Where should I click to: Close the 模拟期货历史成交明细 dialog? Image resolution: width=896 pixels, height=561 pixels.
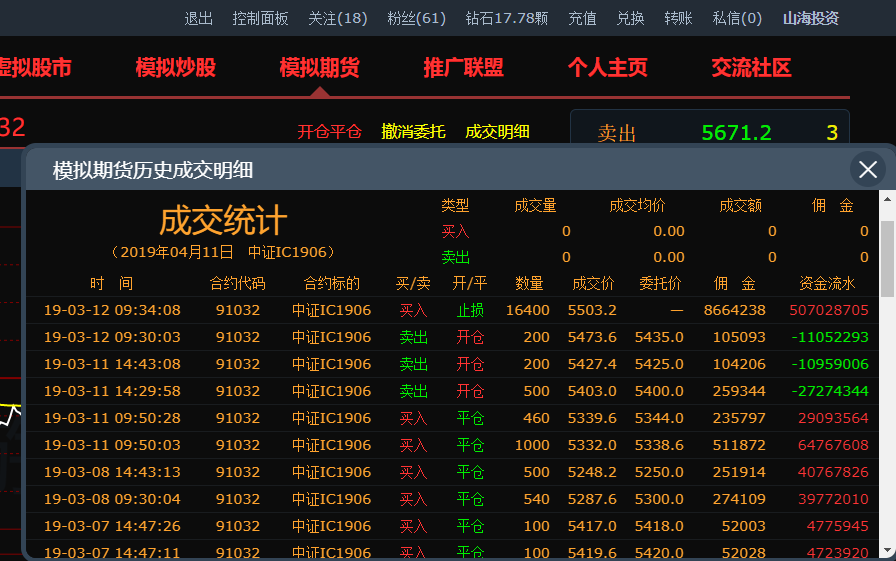pyautogui.click(x=867, y=169)
